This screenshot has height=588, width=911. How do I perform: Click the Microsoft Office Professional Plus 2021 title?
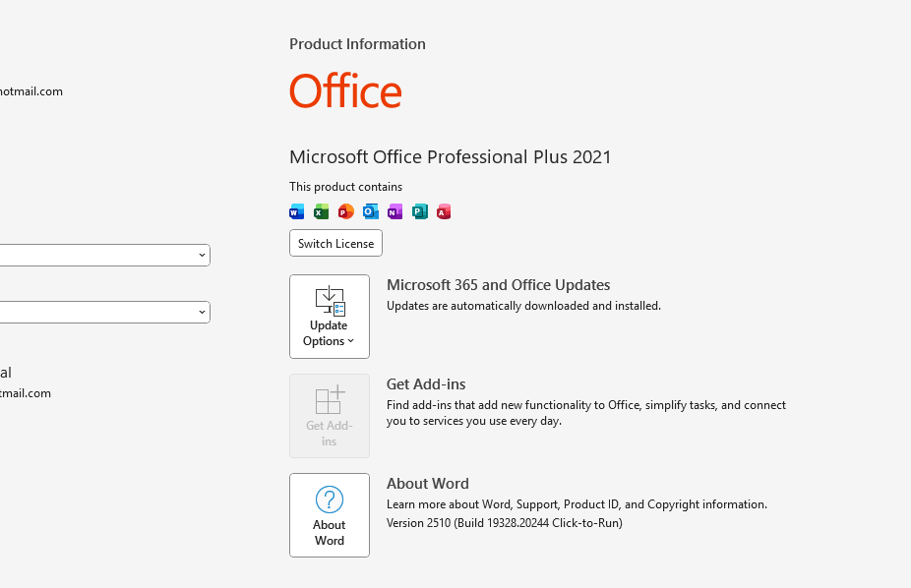(450, 157)
